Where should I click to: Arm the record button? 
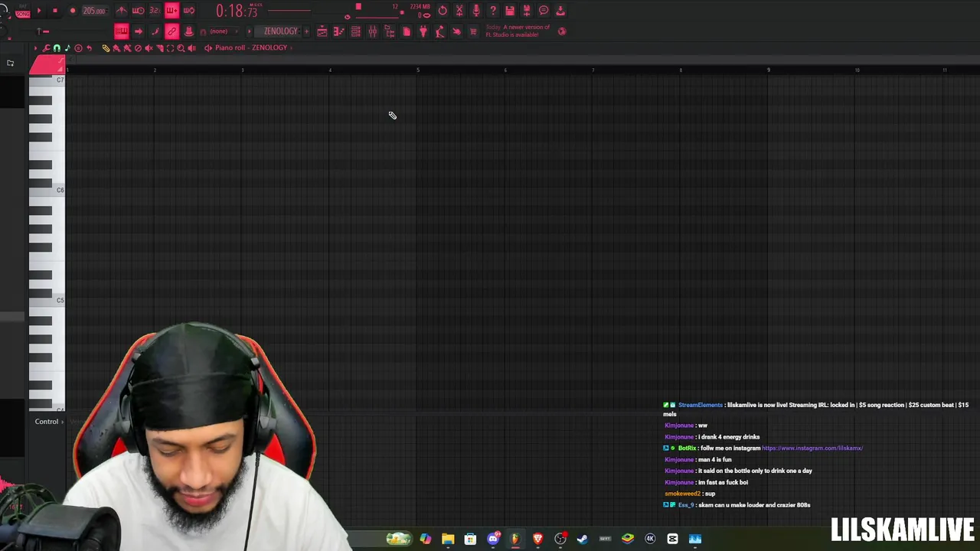73,11
